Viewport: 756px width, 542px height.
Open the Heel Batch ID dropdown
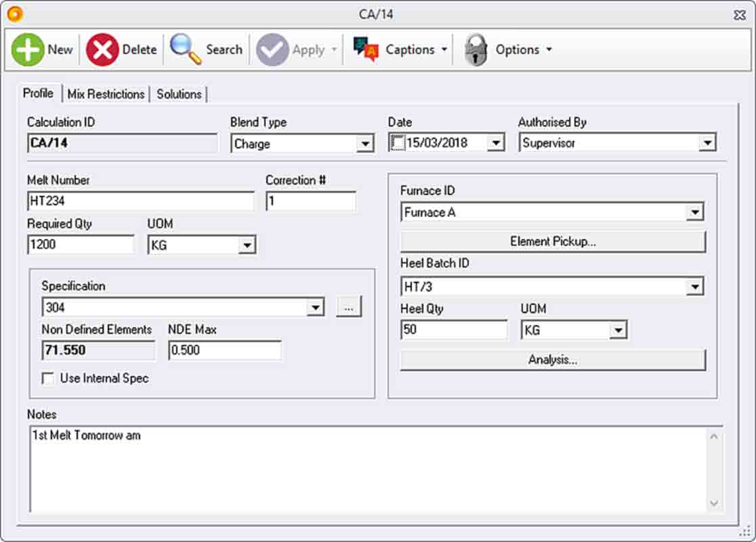coord(694,286)
